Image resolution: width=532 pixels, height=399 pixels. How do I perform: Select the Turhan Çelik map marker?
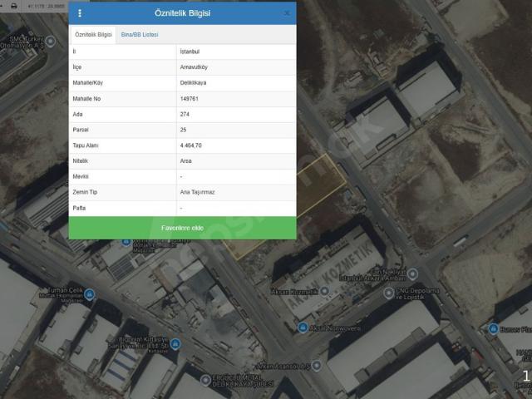point(89,294)
